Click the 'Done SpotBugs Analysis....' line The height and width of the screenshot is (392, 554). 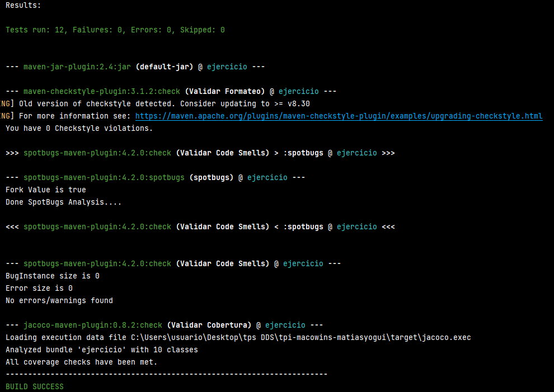coord(64,202)
